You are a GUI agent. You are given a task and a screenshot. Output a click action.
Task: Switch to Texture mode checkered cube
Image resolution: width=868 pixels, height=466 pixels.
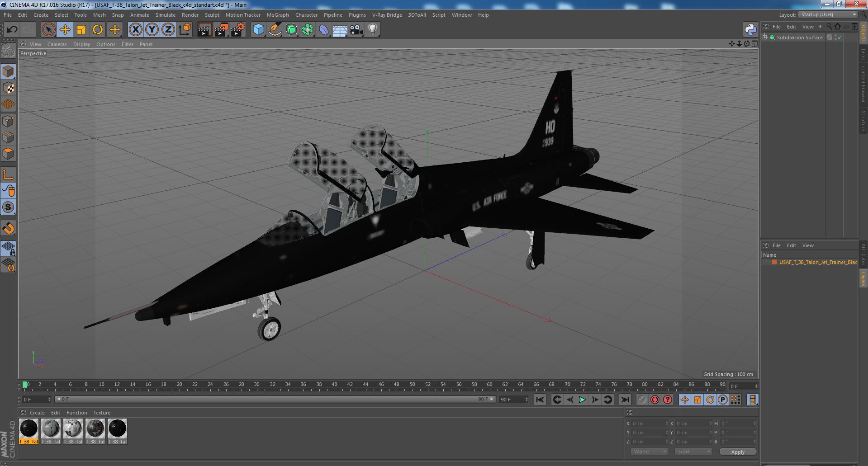(x=8, y=88)
